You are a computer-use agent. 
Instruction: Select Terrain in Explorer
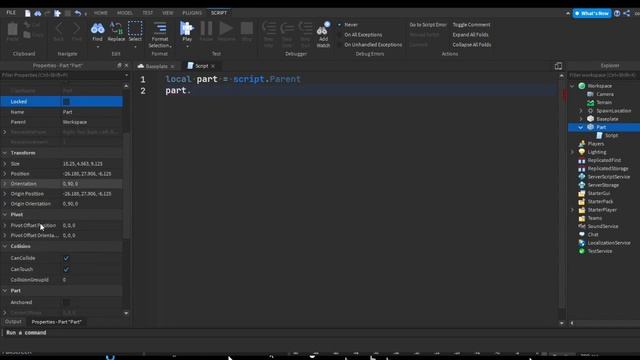click(604, 102)
